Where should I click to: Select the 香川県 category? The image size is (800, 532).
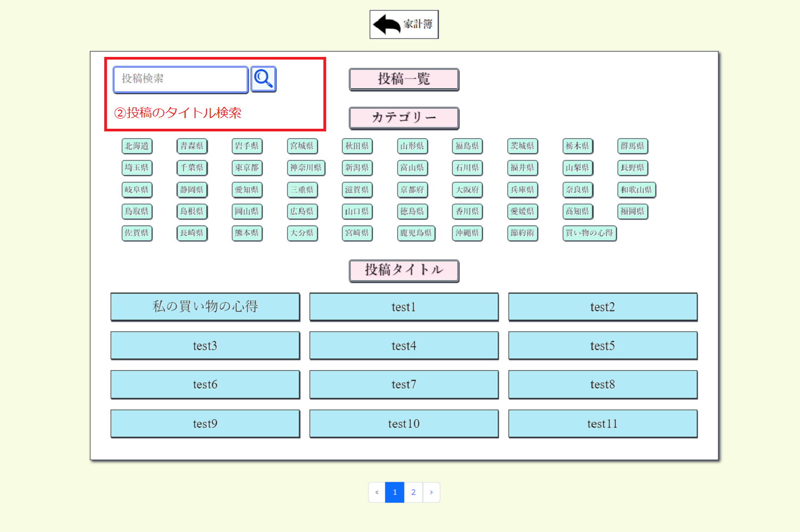click(468, 212)
